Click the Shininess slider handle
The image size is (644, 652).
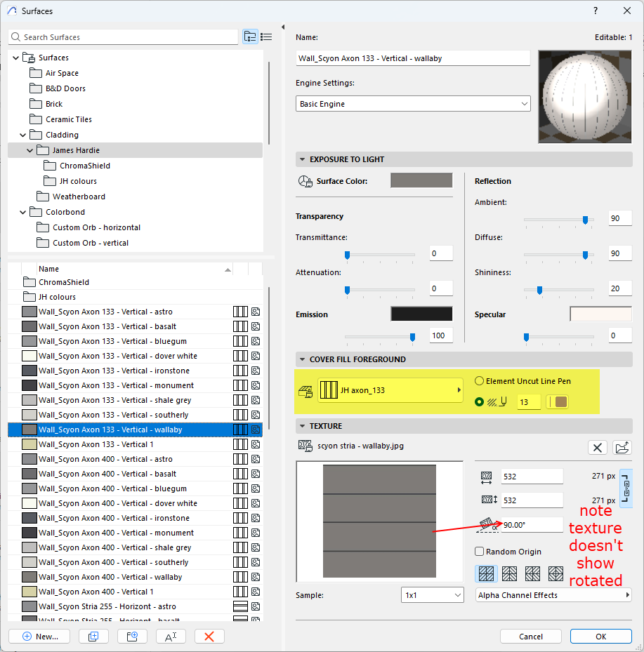point(539,290)
